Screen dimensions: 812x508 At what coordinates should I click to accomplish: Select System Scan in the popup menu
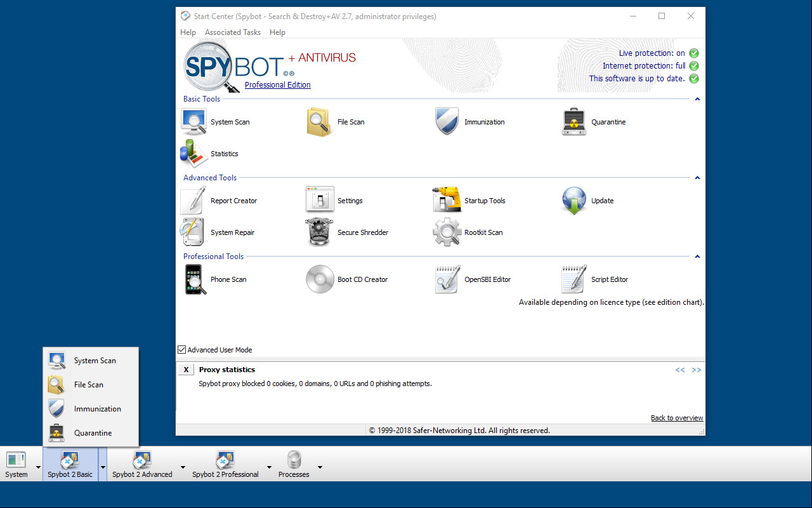click(91, 360)
